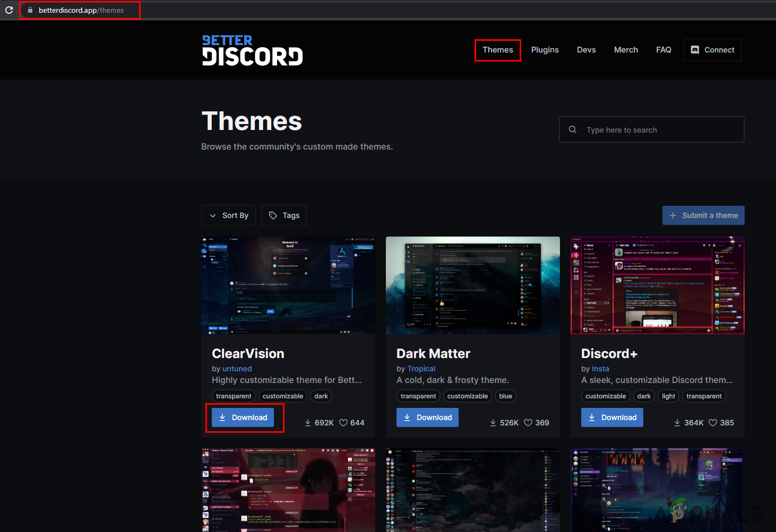This screenshot has height=532, width=776.
Task: Click the browser address bar URL
Action: click(x=81, y=10)
